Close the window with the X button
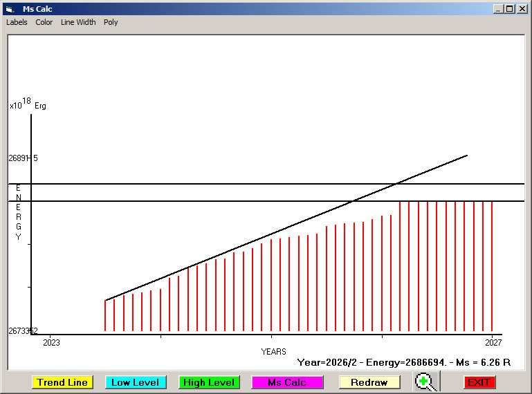532x394 pixels. pyautogui.click(x=522, y=9)
